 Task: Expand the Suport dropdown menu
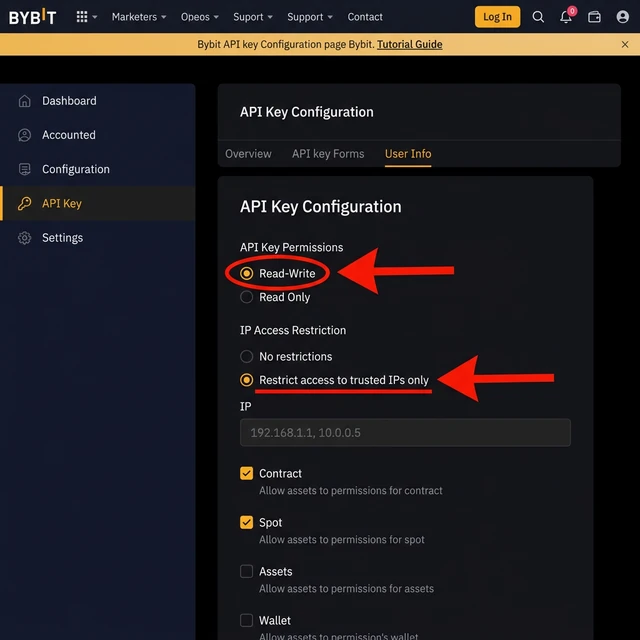point(253,17)
